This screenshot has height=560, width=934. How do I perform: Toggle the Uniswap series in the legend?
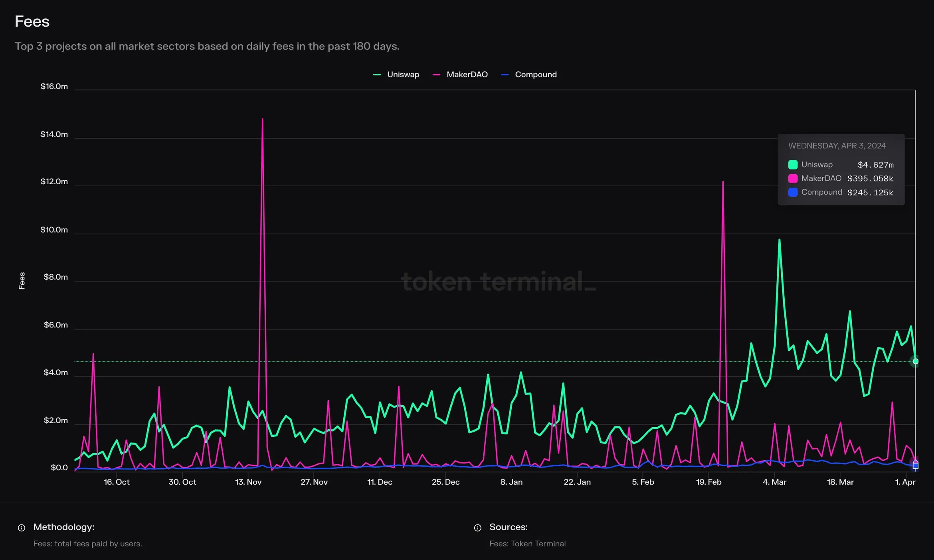(x=396, y=75)
